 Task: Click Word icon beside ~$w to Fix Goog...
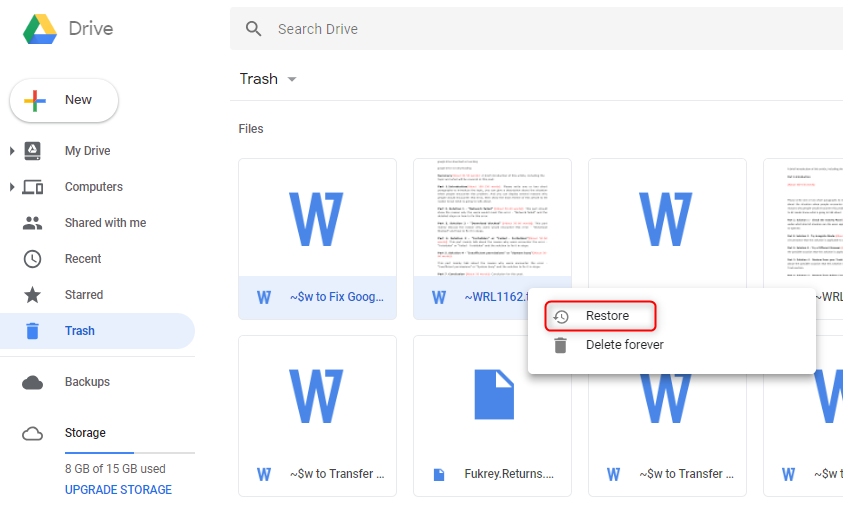(x=264, y=297)
